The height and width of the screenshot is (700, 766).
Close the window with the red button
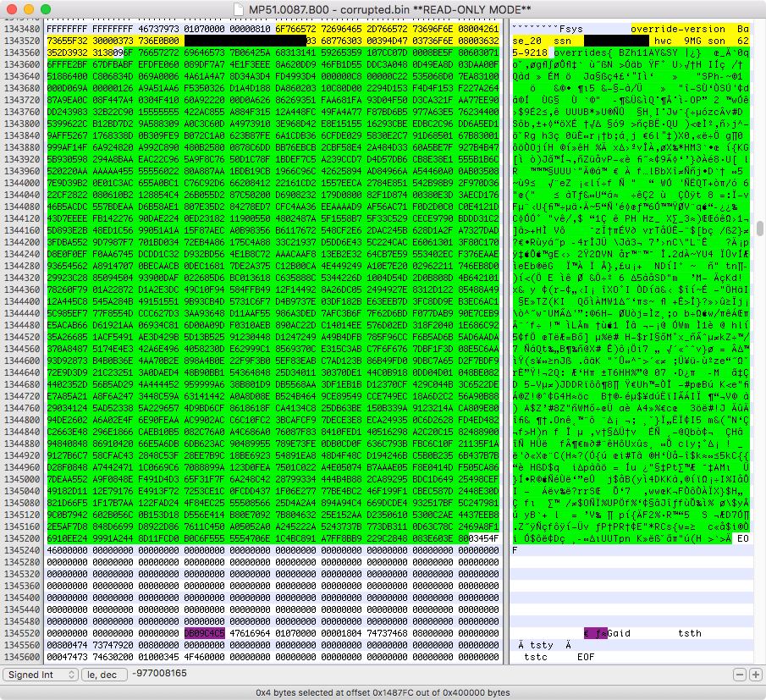pos(12,9)
